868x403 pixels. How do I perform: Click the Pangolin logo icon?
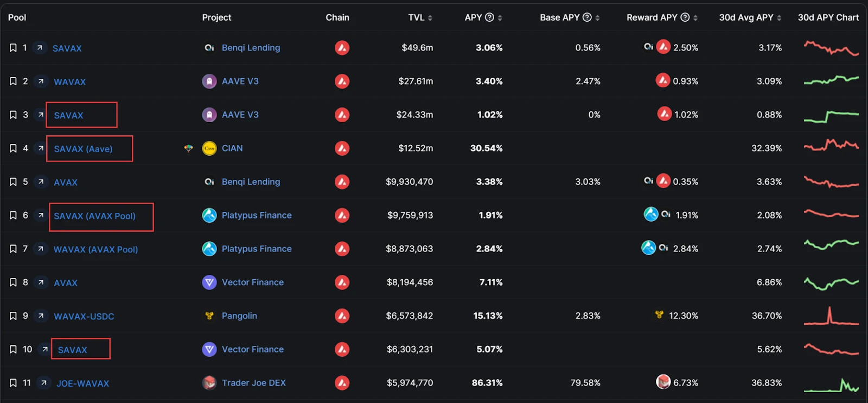[x=209, y=316]
